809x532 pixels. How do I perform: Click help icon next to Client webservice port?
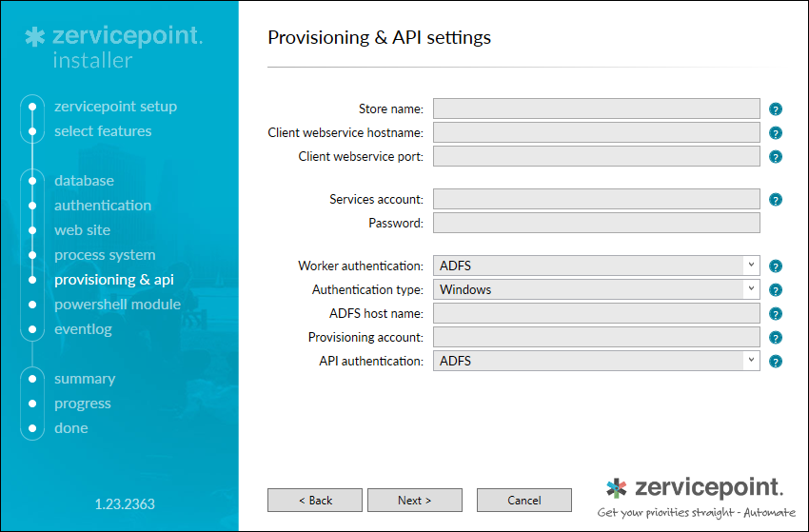(776, 157)
